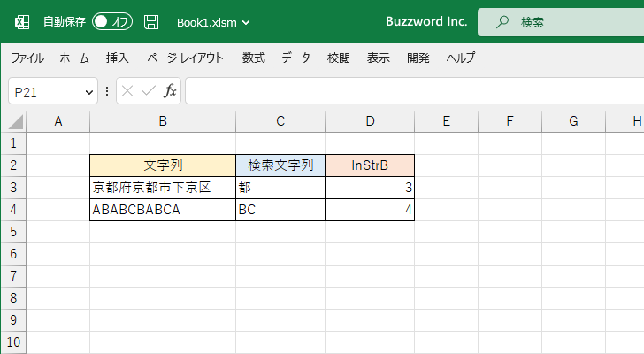Select column B header

click(x=163, y=121)
